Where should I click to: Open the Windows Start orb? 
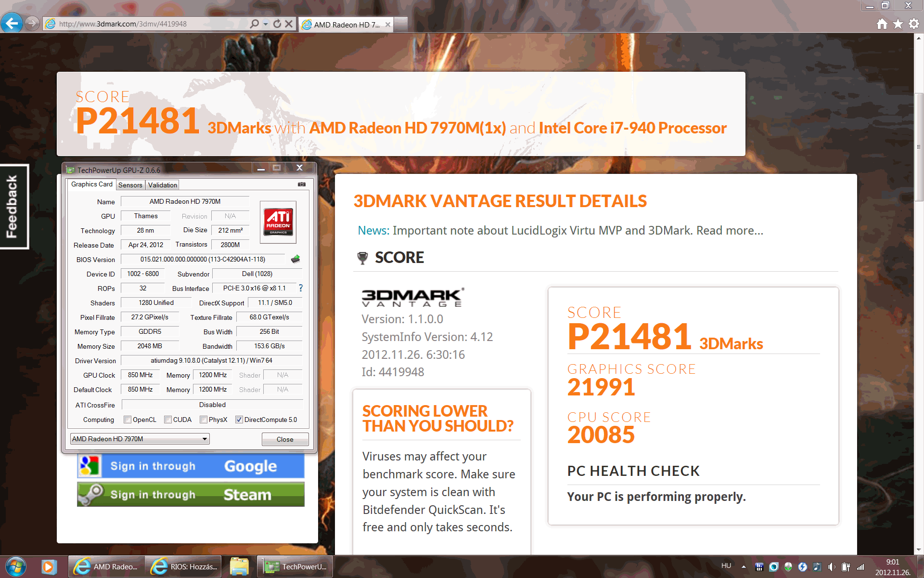click(15, 567)
